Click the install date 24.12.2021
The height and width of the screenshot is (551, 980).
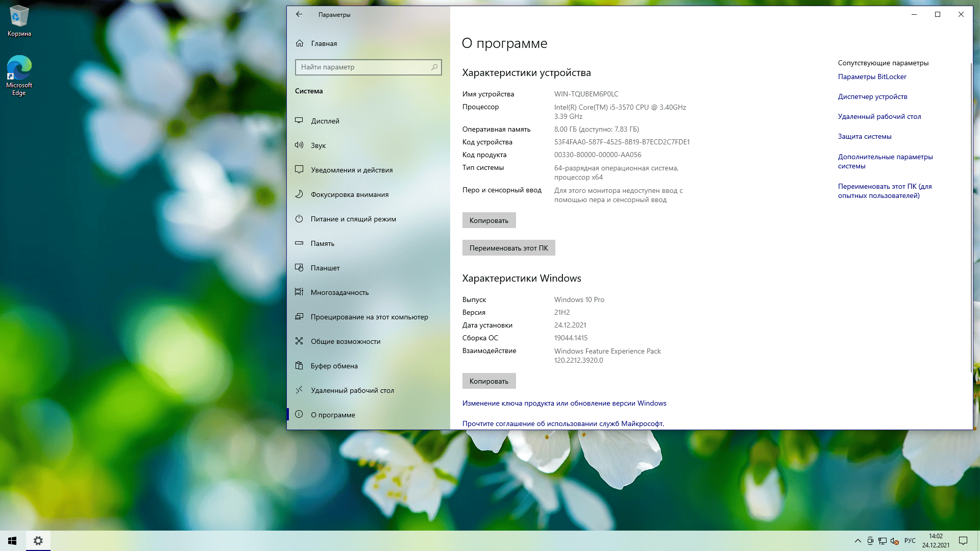570,325
